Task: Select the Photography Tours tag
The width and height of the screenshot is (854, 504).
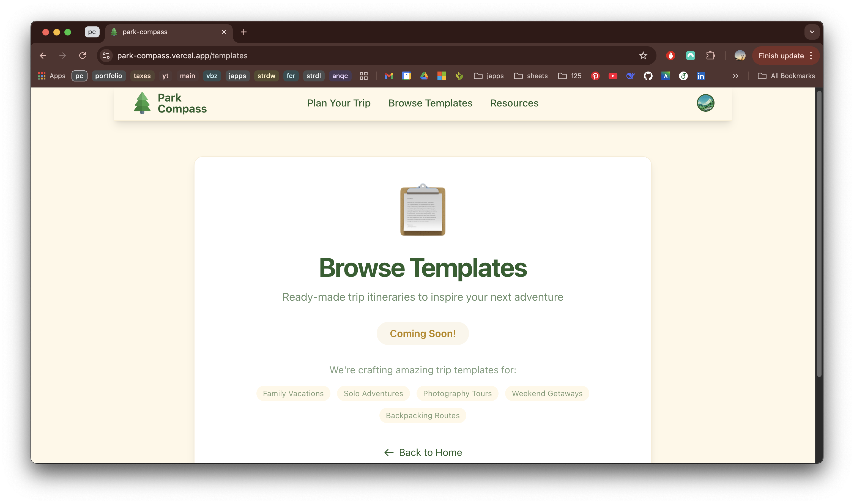Action: click(x=457, y=393)
